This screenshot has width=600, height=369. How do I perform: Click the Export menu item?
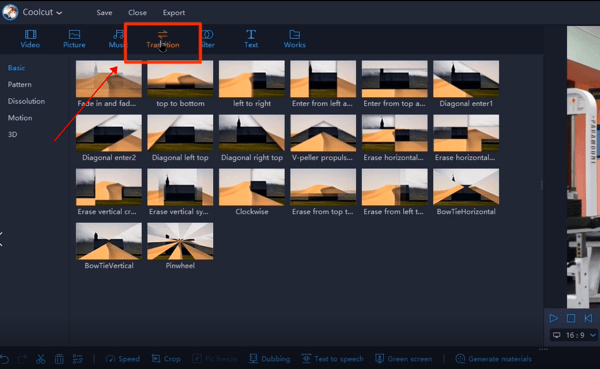click(174, 13)
